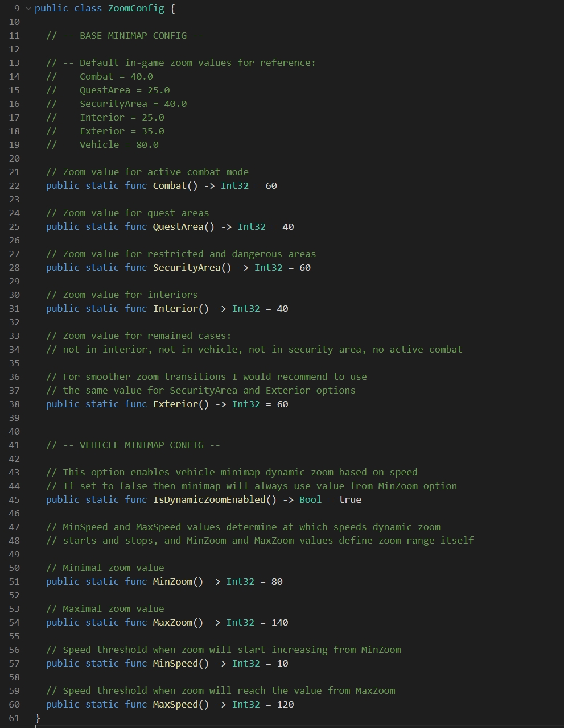Click the 'Vehicle = 80.0' comment line
The width and height of the screenshot is (564, 728).
(x=118, y=145)
